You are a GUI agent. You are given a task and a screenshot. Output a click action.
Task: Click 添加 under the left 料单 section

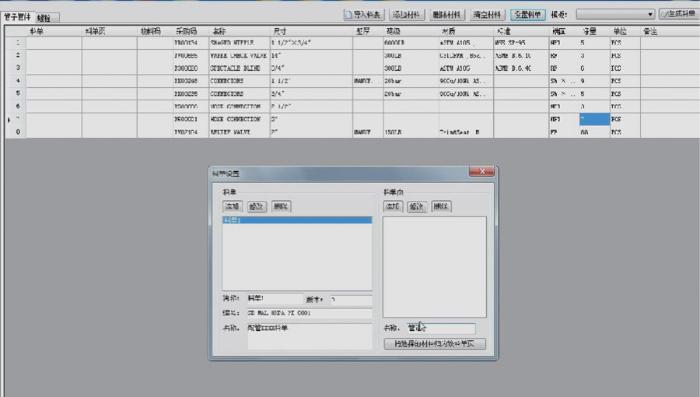pos(232,206)
